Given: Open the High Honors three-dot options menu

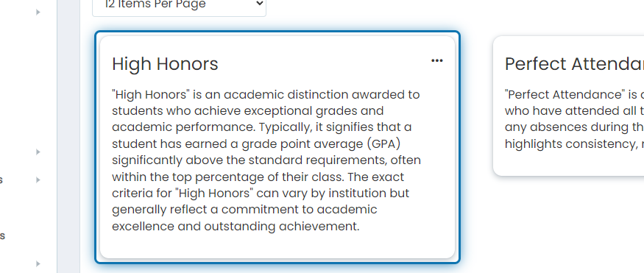Looking at the screenshot, I should pos(437,61).
